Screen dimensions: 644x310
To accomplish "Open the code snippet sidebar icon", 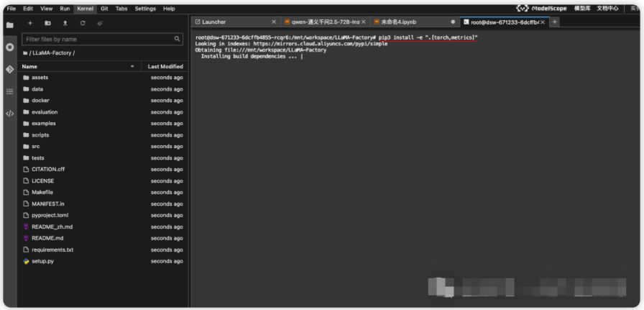I will click(x=9, y=114).
